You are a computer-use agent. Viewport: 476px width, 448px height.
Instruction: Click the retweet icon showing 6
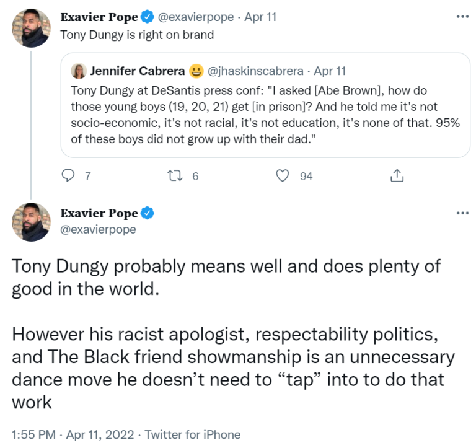tap(176, 176)
